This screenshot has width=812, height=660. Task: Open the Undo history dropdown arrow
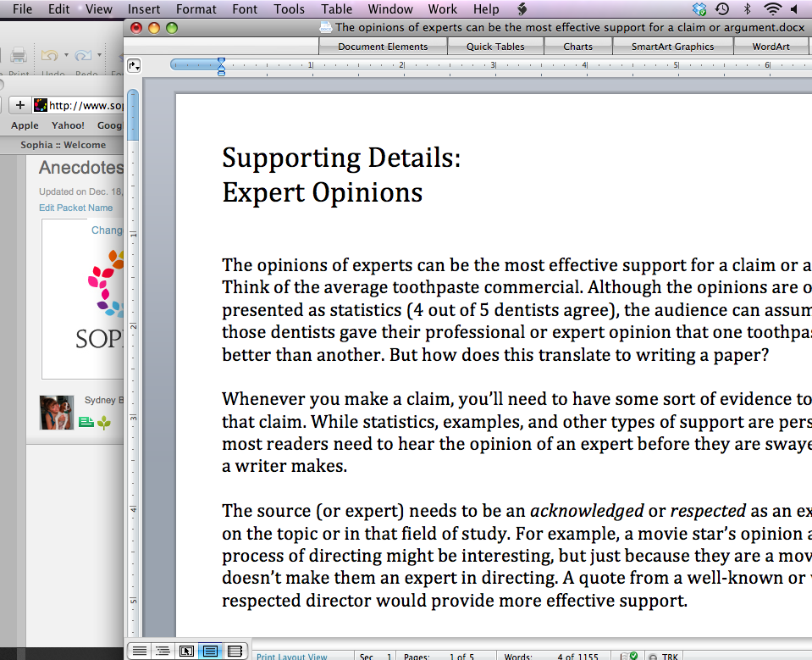tap(66, 54)
